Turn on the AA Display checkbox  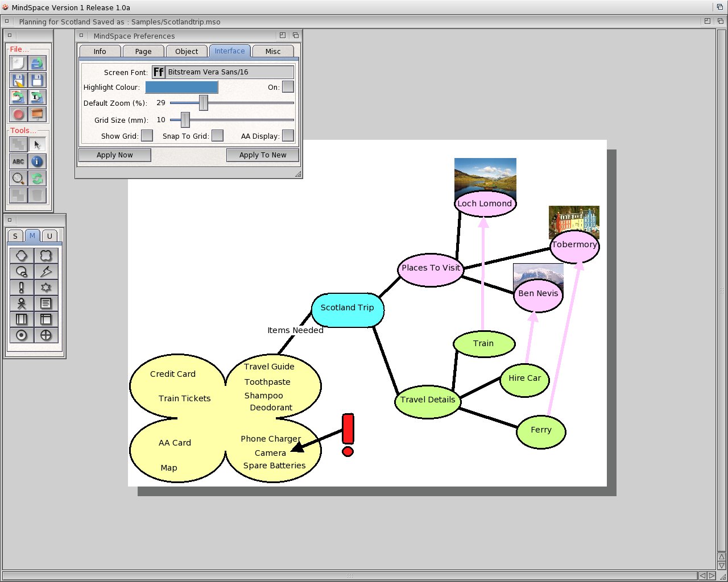coord(288,136)
